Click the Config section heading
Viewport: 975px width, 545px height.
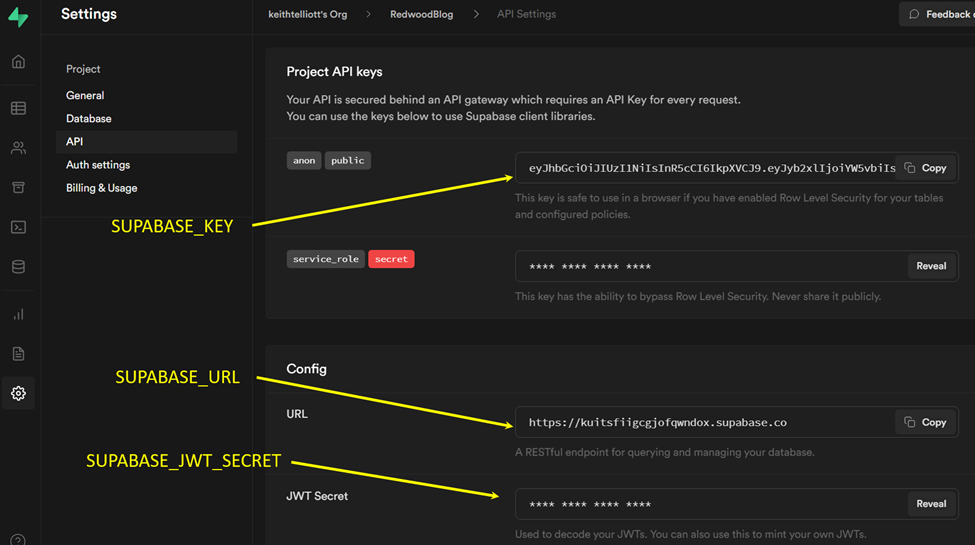307,369
